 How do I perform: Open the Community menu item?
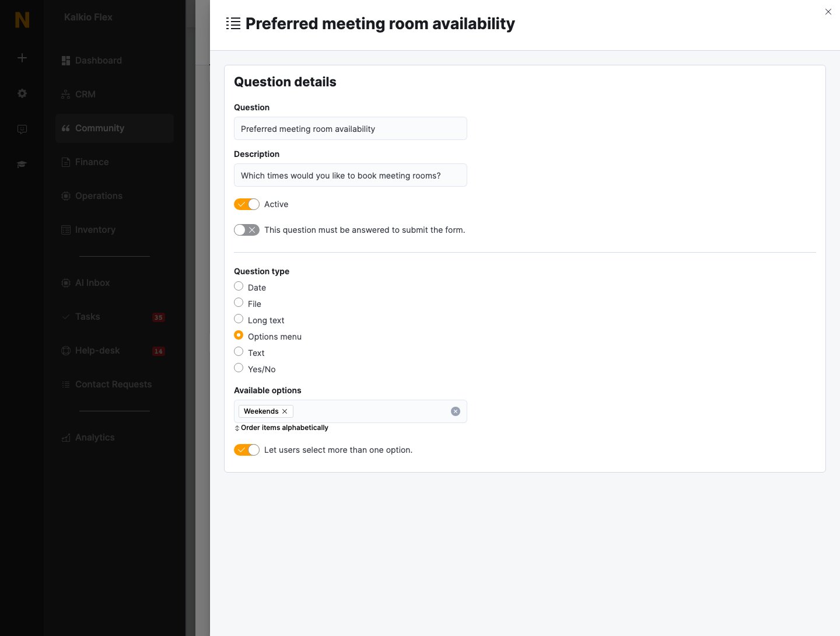tap(114, 128)
